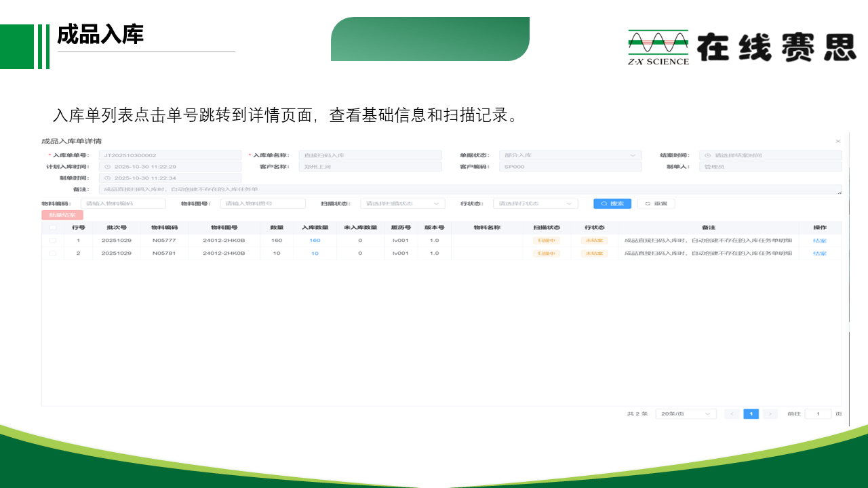This screenshot has width=868, height=488.
Task: Click the clock icon in 计划入库时间
Action: click(107, 167)
